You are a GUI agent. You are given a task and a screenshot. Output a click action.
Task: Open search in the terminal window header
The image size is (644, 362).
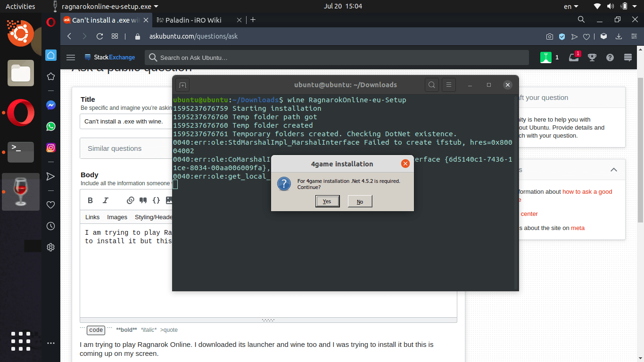pos(431,85)
